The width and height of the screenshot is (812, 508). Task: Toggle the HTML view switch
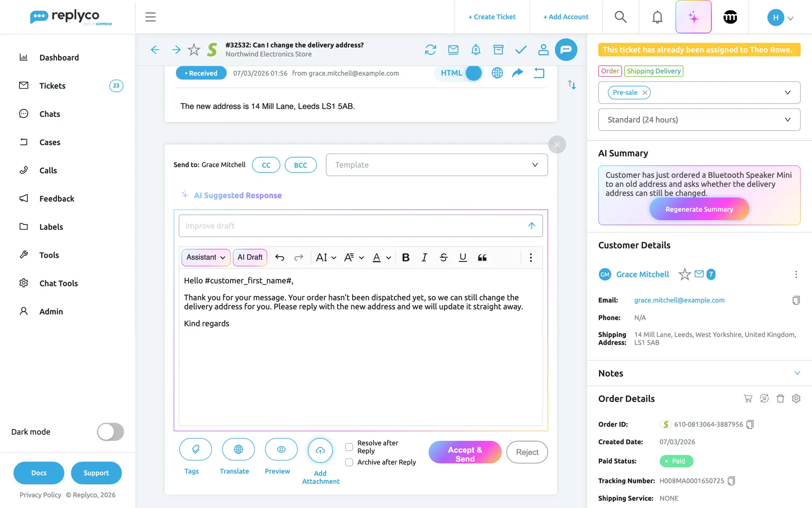click(x=473, y=73)
